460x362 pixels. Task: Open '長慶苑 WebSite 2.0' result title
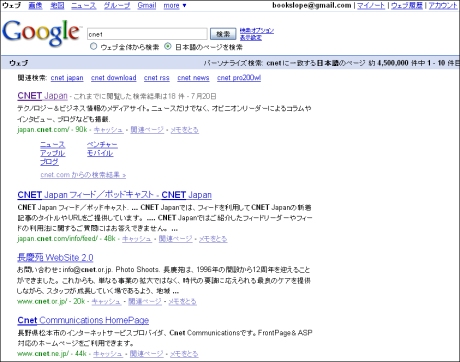[55, 257]
